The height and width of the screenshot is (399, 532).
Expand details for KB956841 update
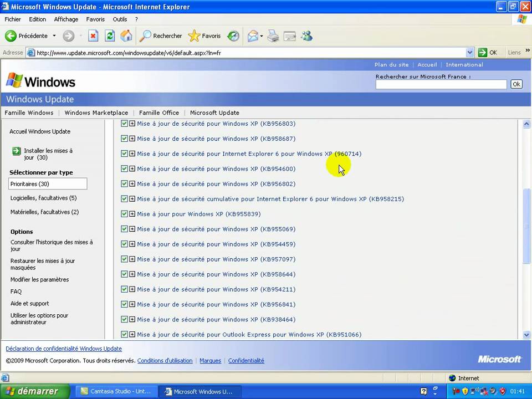(132, 304)
